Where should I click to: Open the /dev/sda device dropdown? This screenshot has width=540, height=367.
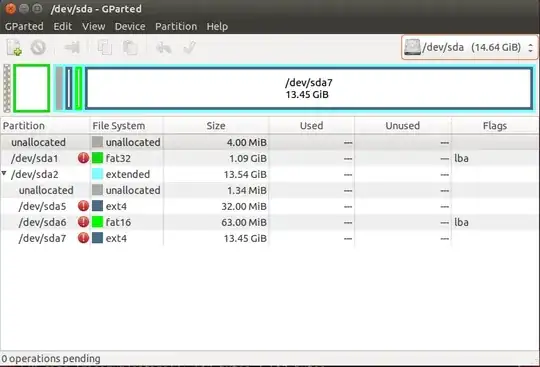(470, 47)
